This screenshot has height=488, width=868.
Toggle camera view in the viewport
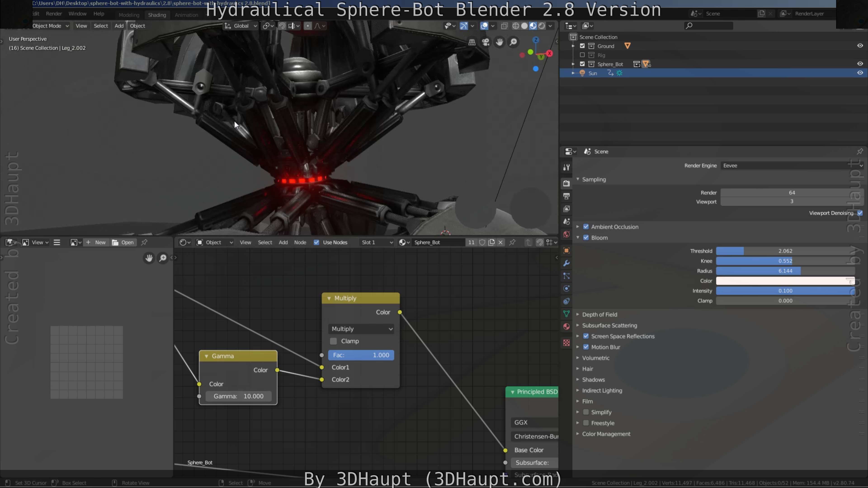486,42
